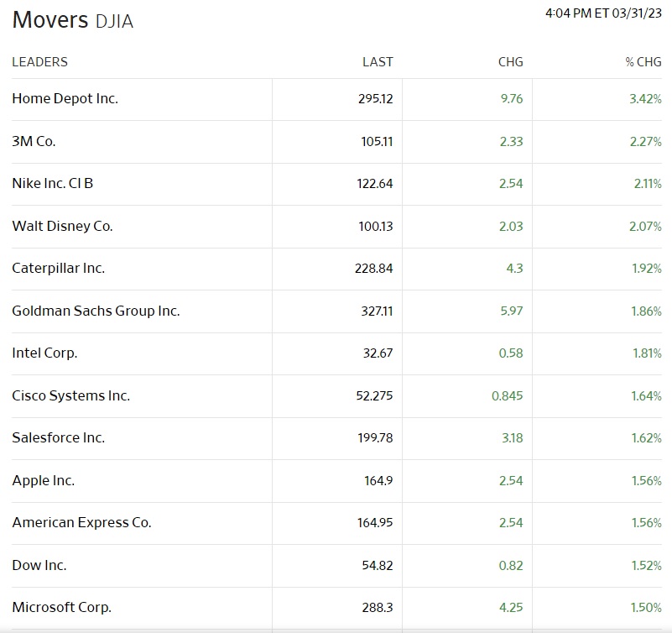Select Dow Inc. percent change 1.52%

point(646,565)
